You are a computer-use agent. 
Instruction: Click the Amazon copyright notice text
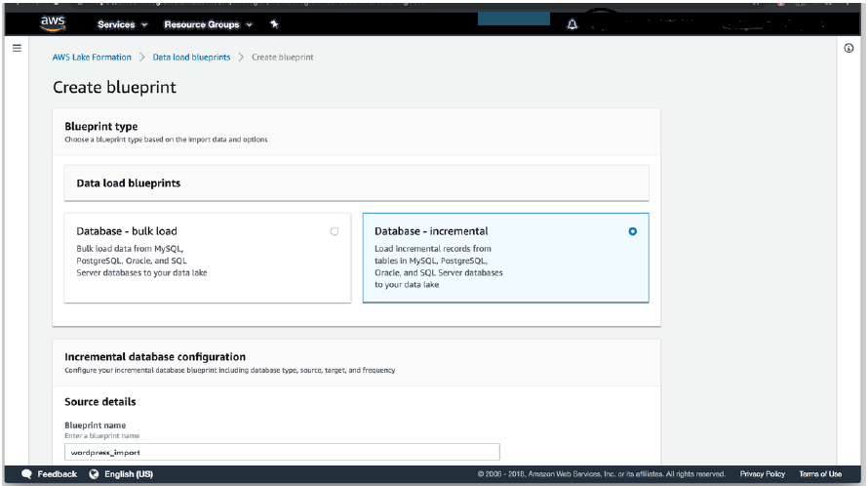[x=601, y=474]
